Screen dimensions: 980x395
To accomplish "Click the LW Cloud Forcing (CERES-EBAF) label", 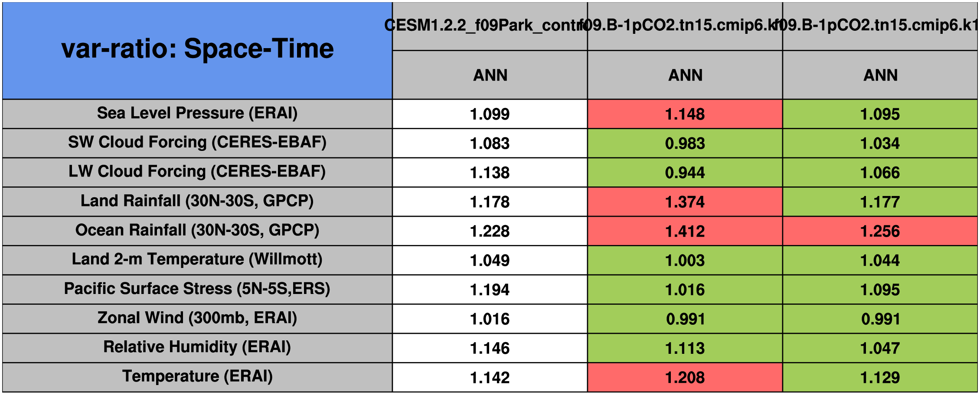I will tap(197, 172).
